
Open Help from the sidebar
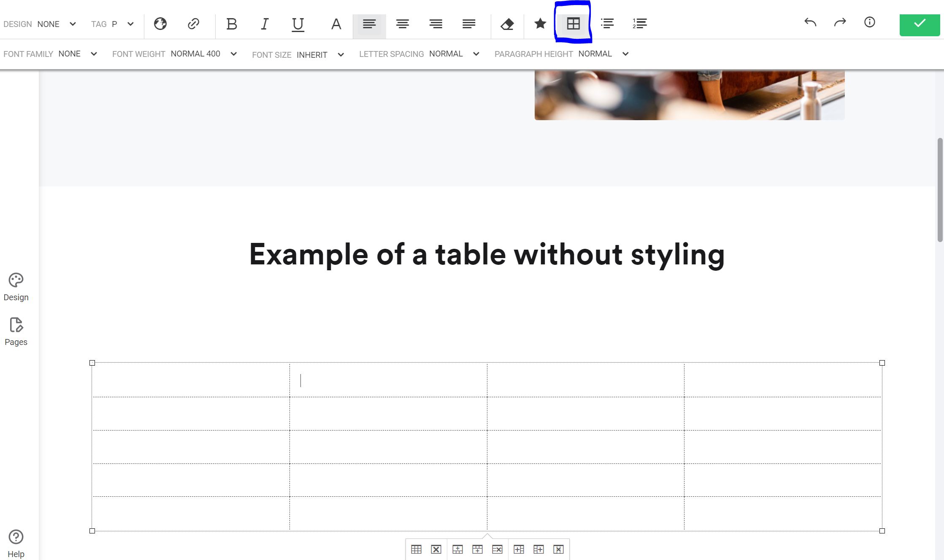16,544
